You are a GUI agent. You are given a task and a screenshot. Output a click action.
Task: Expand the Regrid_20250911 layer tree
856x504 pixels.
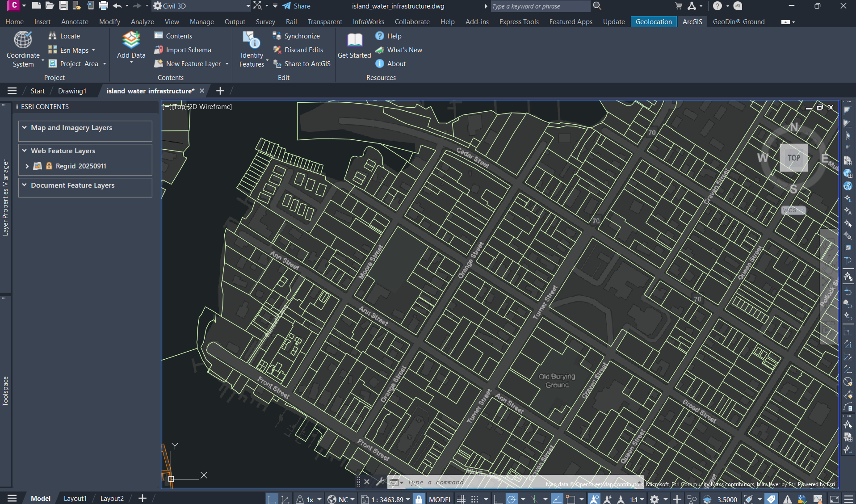click(x=27, y=166)
